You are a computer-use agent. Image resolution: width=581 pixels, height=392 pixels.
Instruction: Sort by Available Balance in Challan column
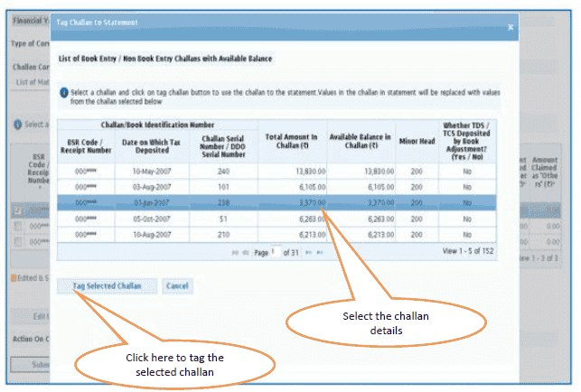tap(360, 141)
